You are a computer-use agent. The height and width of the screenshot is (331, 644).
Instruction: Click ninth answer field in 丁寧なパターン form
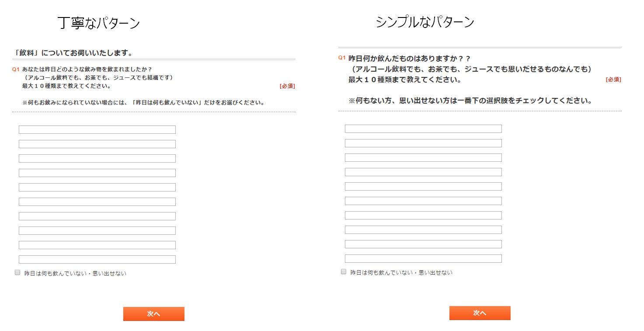[97, 245]
